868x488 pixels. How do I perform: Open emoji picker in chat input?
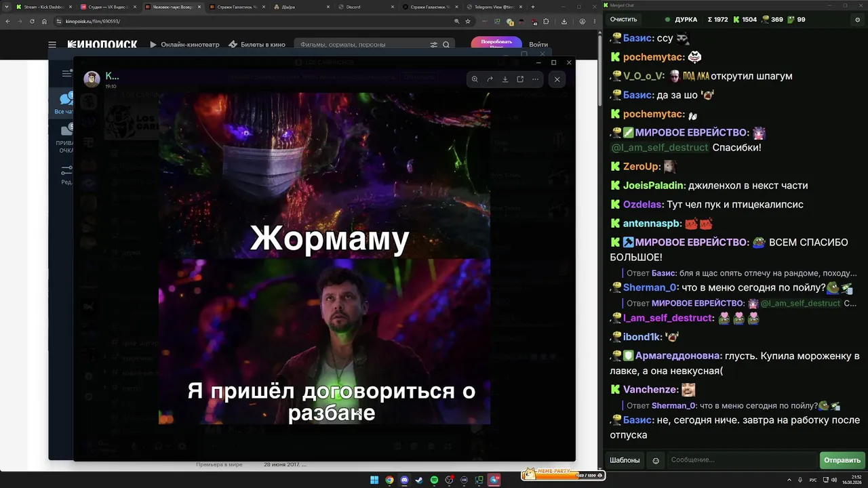pos(656,460)
